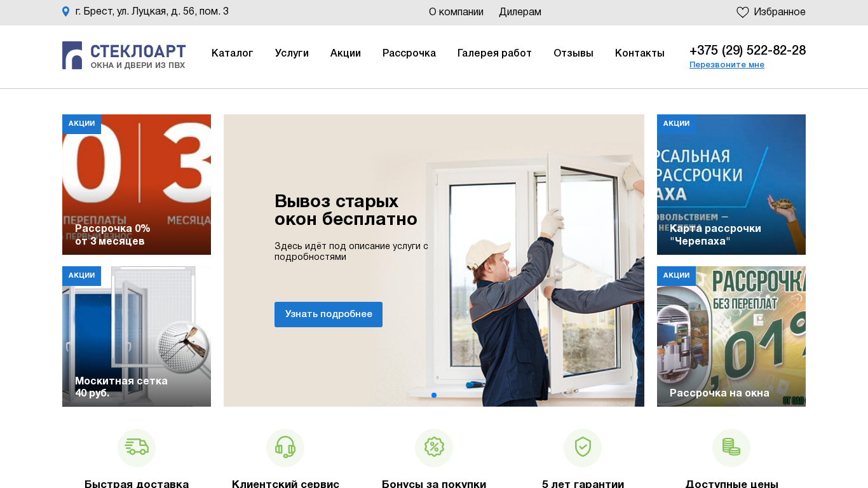Select the blue slider pagination dot
868x488 pixels.
coord(434,395)
